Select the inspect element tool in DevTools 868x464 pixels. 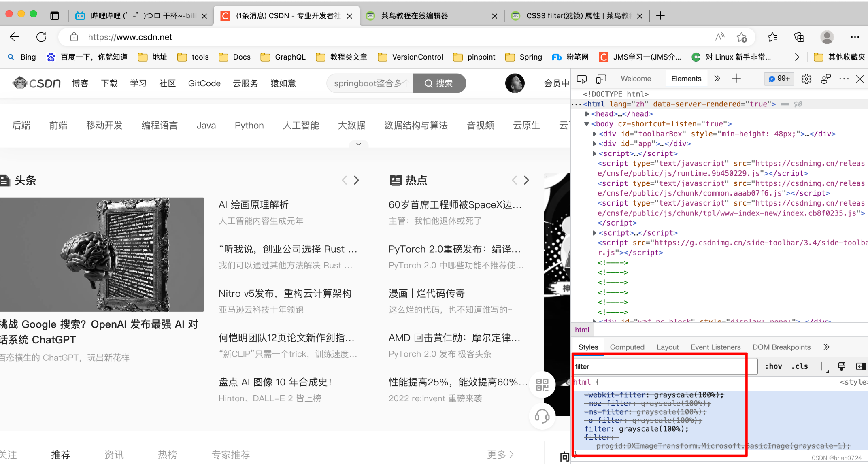[x=582, y=79]
